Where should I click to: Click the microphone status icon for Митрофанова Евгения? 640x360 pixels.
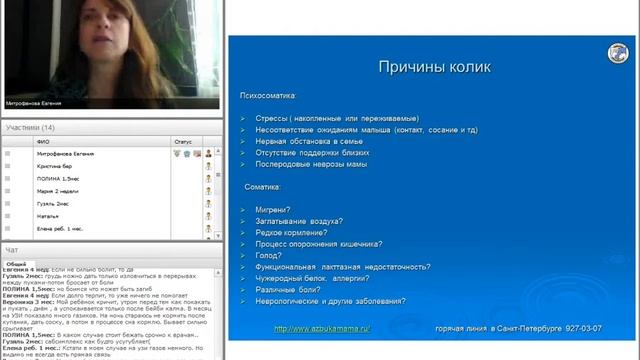click(177, 153)
